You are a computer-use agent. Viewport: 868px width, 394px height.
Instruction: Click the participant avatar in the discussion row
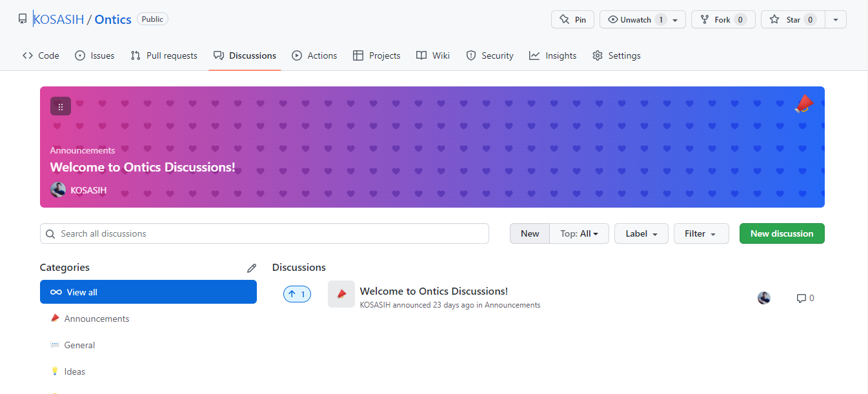764,298
